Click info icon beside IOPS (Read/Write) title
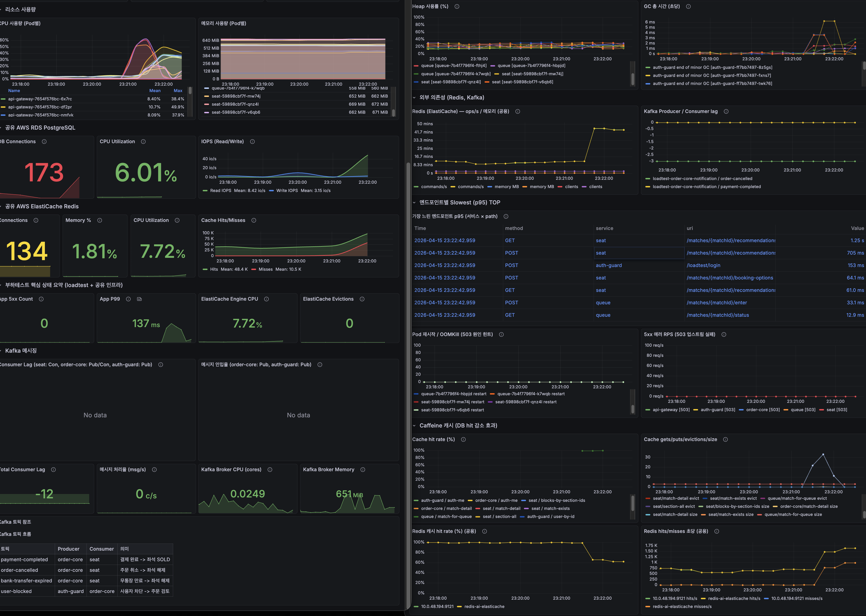Screen dimensions: 866x616 [252, 142]
